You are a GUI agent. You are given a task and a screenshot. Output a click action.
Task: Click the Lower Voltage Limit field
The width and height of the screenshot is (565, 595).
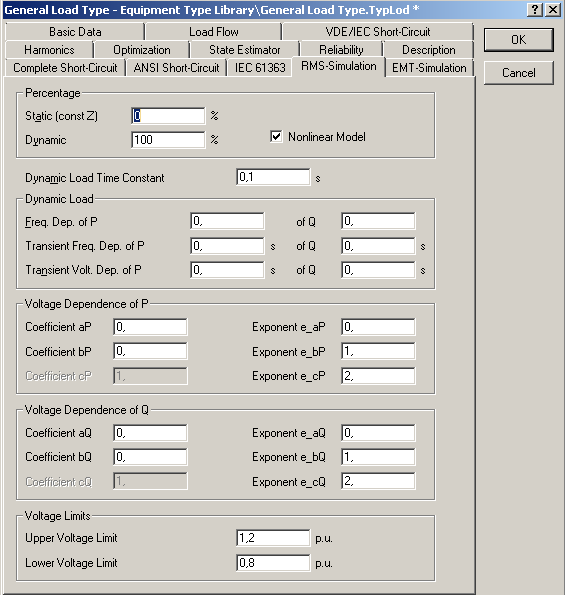[273, 562]
